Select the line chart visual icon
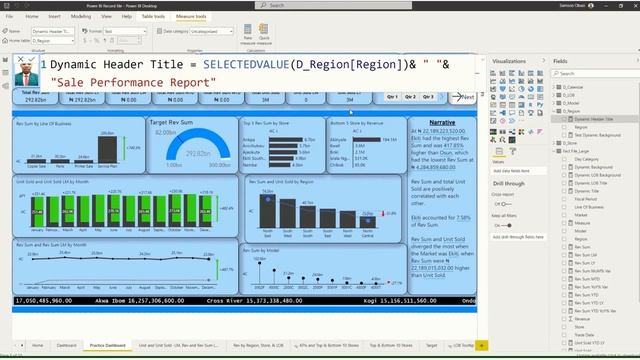 [x=493, y=81]
